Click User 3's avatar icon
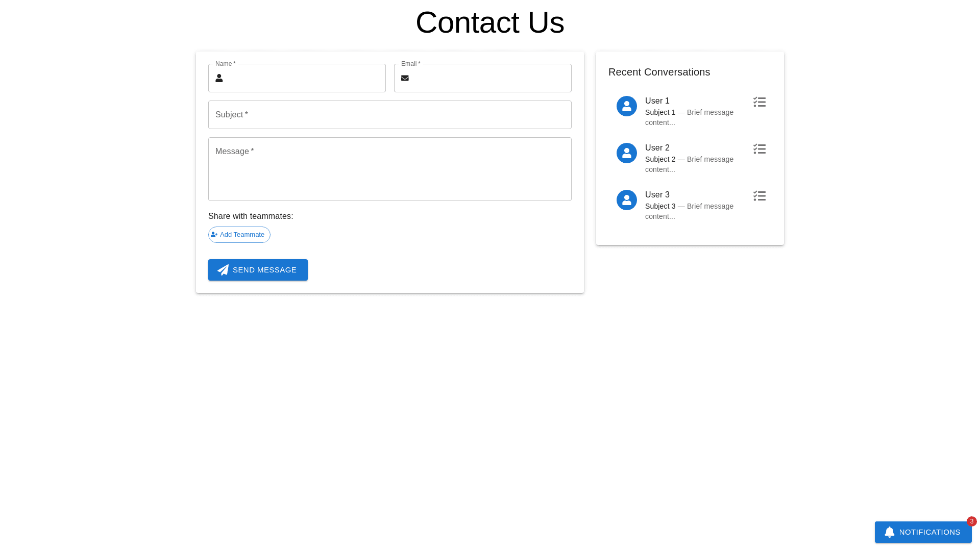980x551 pixels. (x=627, y=200)
